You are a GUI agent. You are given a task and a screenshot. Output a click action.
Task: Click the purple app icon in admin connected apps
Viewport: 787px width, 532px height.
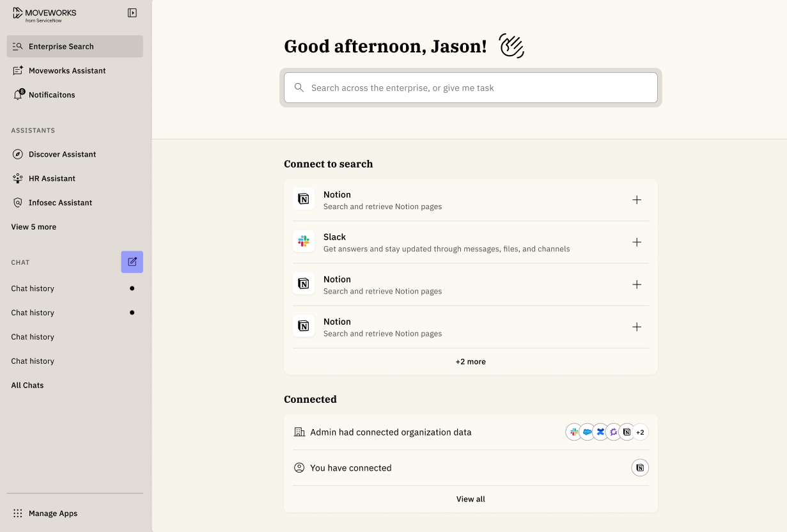[x=614, y=432]
